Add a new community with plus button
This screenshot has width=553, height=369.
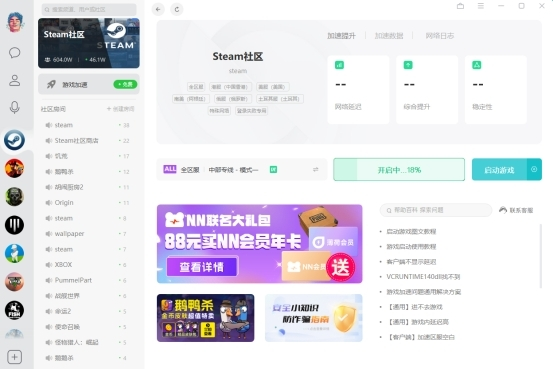14,357
